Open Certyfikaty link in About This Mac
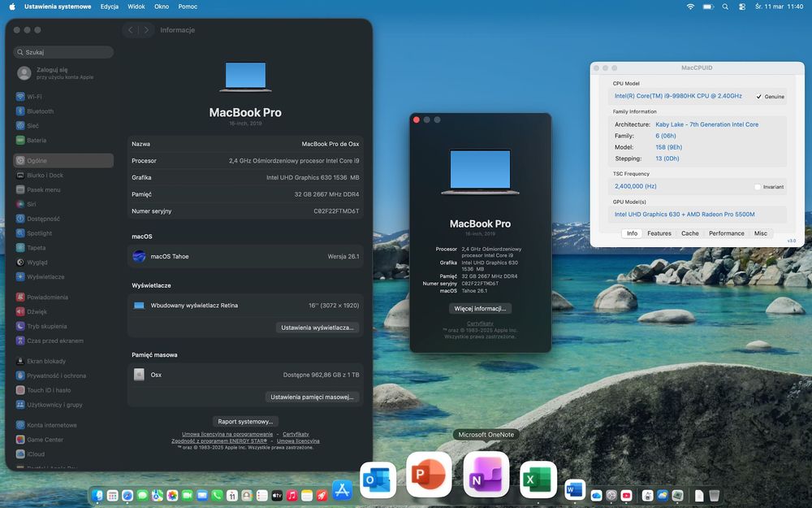The width and height of the screenshot is (812, 508). (480, 323)
